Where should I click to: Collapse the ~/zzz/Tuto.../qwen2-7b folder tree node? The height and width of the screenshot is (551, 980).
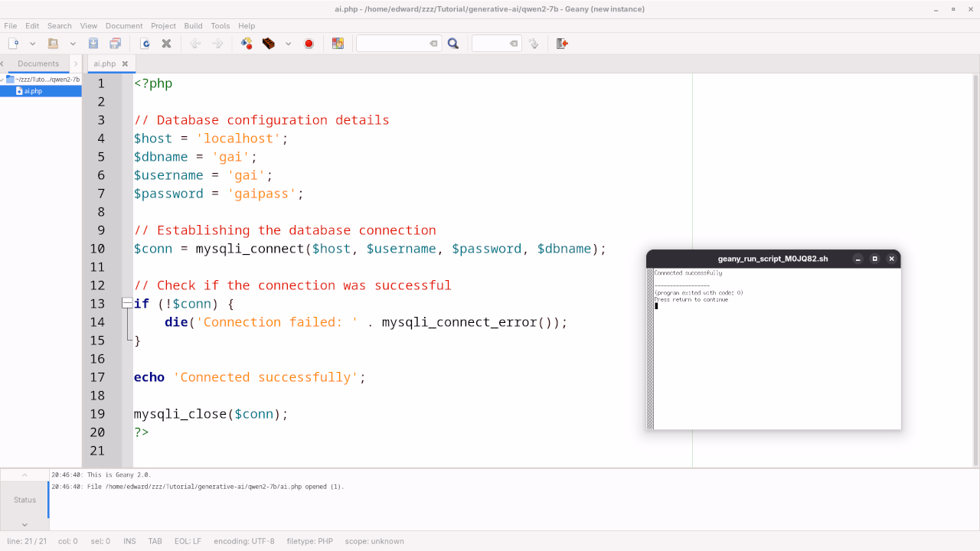pyautogui.click(x=2, y=79)
